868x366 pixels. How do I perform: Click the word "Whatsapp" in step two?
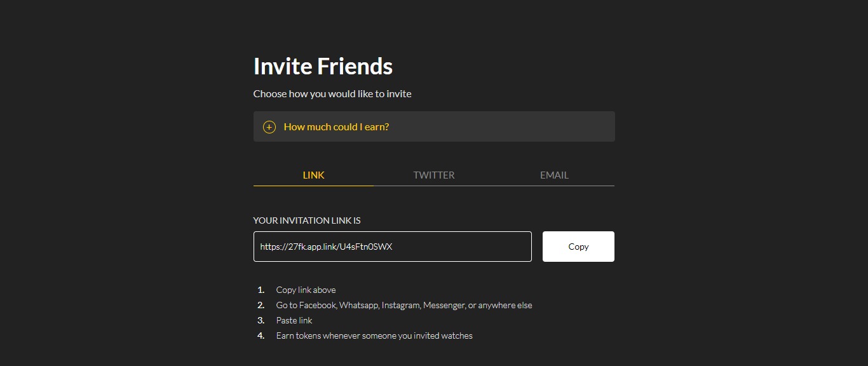(358, 305)
